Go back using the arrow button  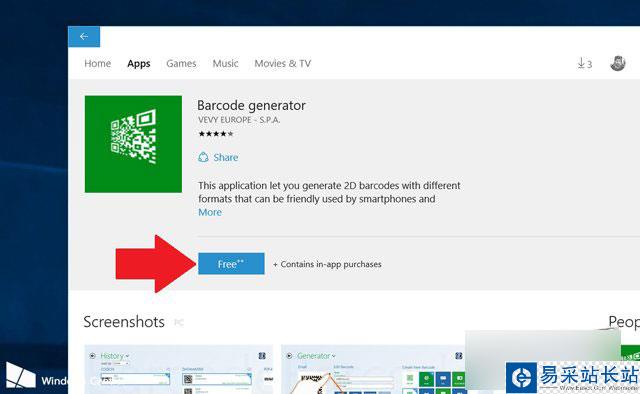coord(84,37)
